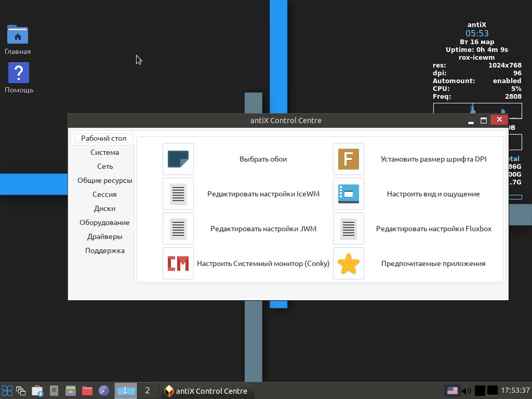Switch to the Сеть tab
Image resolution: width=532 pixels, height=399 pixels.
(104, 166)
